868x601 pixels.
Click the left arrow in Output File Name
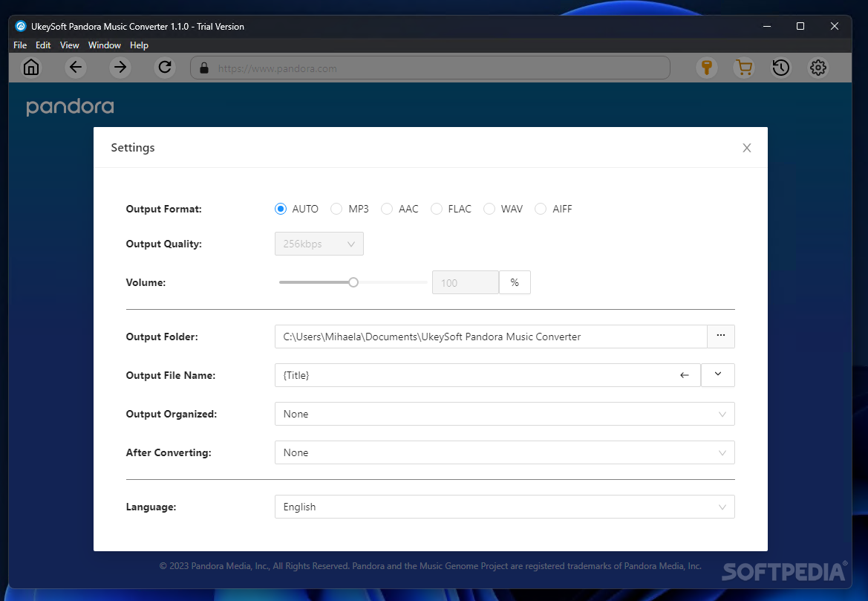point(685,375)
